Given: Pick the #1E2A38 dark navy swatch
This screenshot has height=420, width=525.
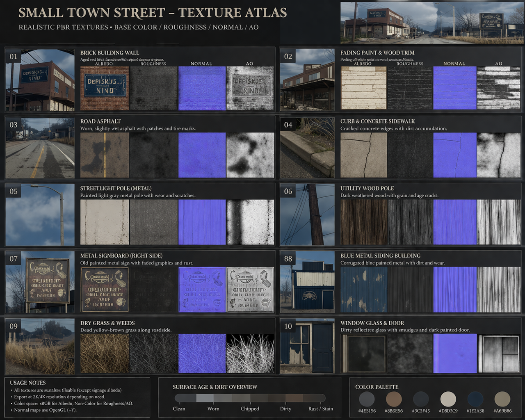Looking at the screenshot, I should click(x=475, y=399).
